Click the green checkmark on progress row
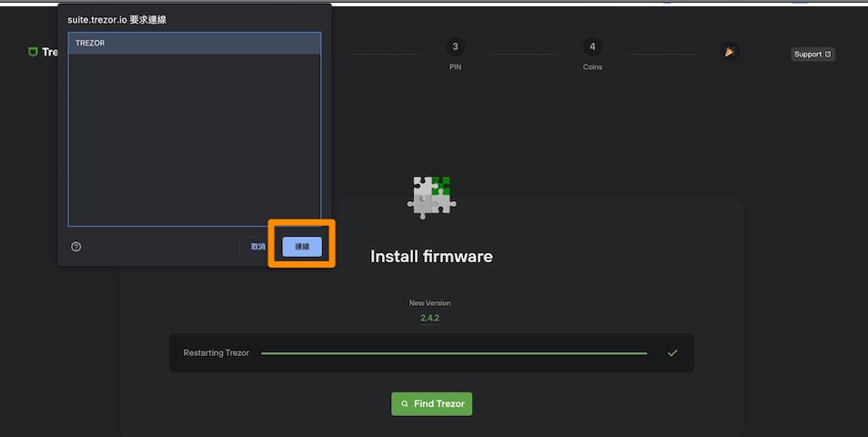The width and height of the screenshot is (868, 437). [x=672, y=353]
